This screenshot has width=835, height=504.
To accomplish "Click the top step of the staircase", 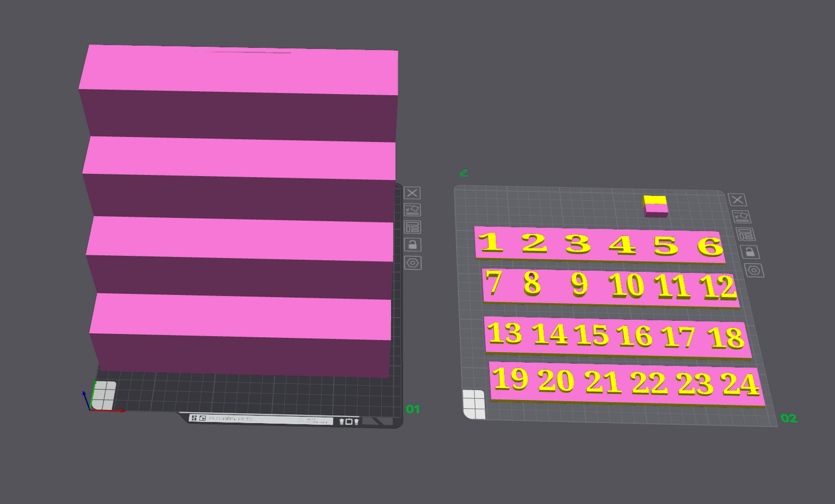I will pyautogui.click(x=239, y=70).
